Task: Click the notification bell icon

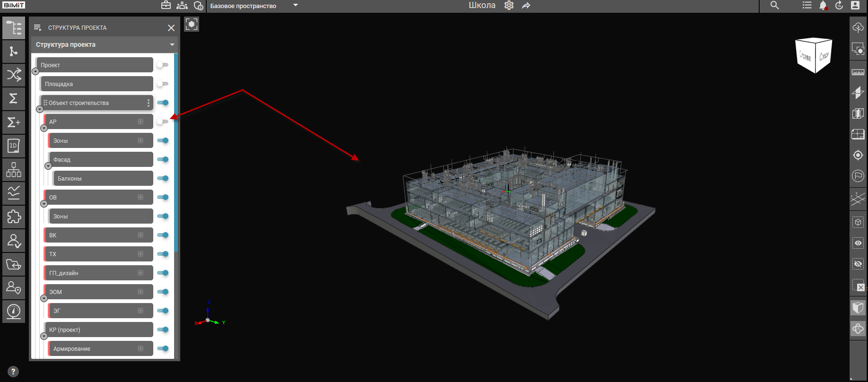Action: [x=823, y=6]
